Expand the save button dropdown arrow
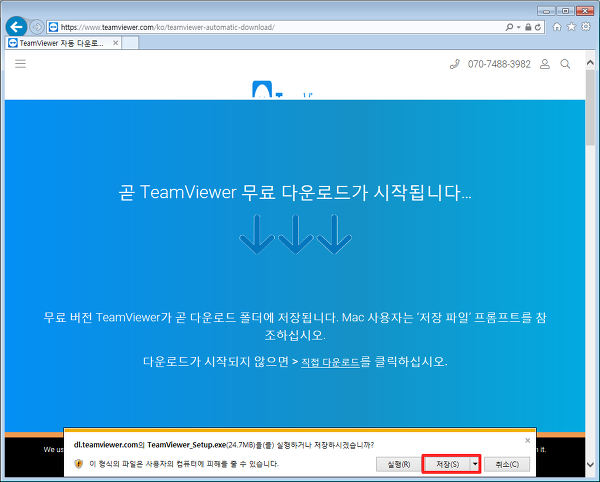The height and width of the screenshot is (482, 600). pos(475,464)
